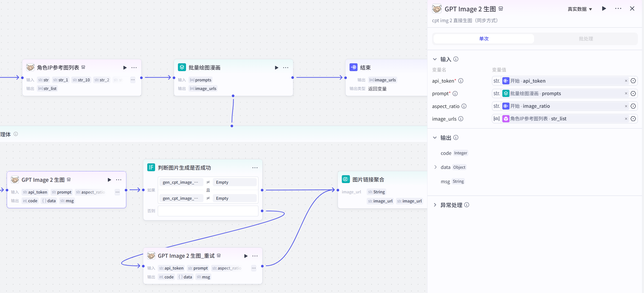This screenshot has height=293, width=644.
Task: Collapse the 输入 section
Action: pos(435,59)
